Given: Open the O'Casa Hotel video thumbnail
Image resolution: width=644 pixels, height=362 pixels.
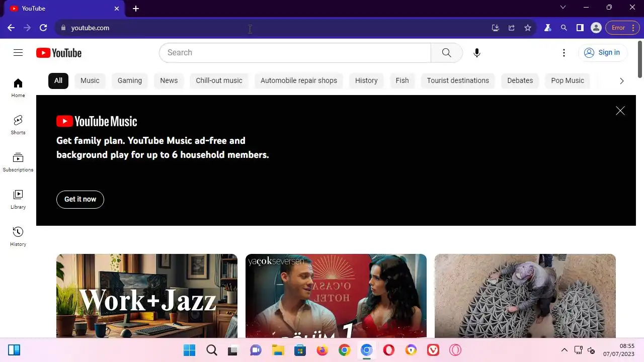Looking at the screenshot, I should coord(336,296).
